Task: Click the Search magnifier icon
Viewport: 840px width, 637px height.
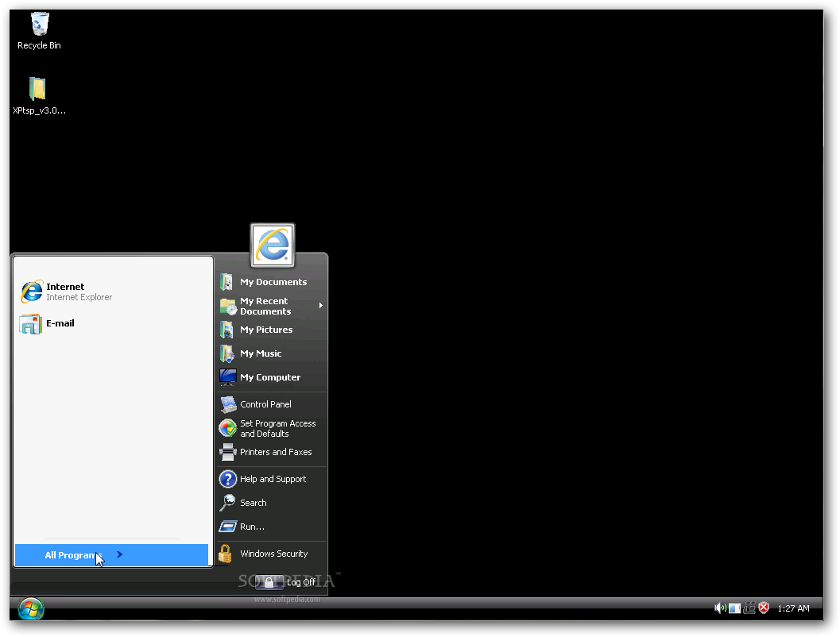Action: (227, 503)
